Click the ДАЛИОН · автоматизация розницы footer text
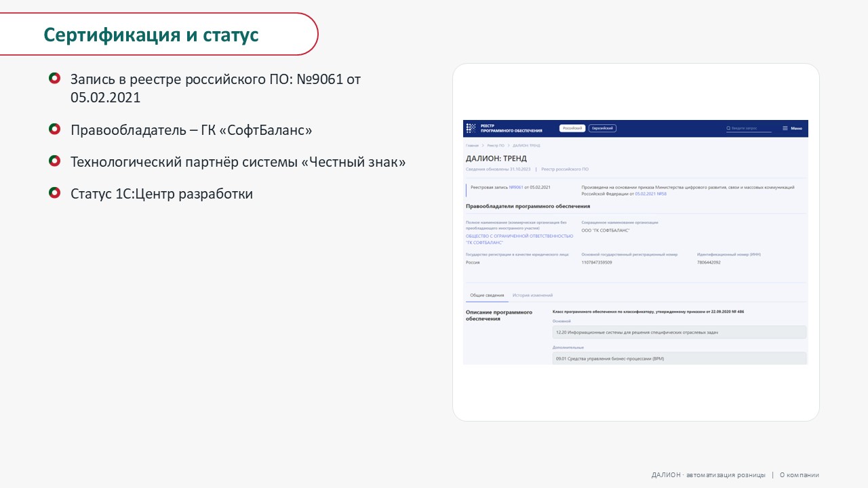The image size is (868, 488). (x=709, y=475)
